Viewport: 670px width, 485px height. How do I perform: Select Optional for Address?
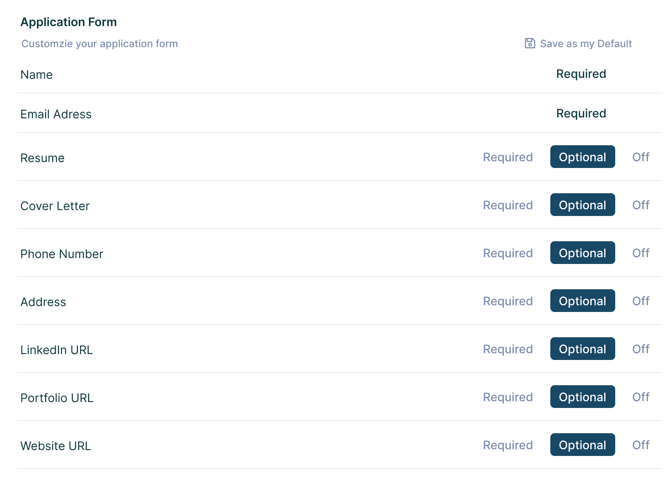582,300
